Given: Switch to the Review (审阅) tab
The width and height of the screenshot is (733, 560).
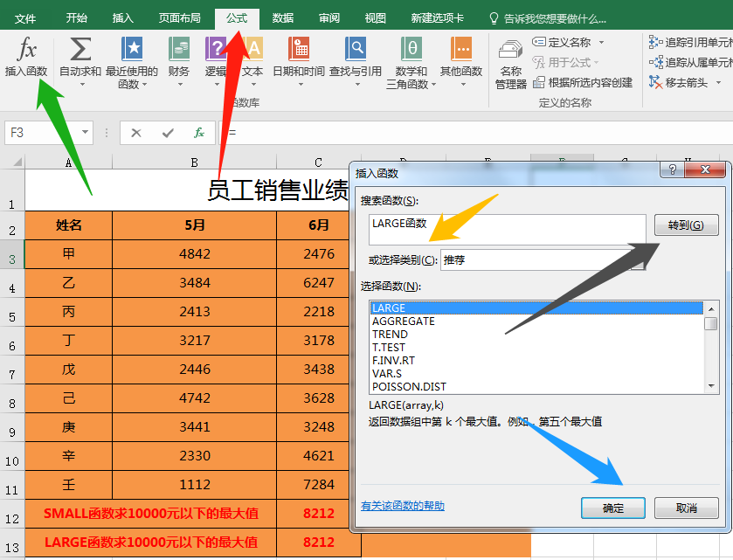Looking at the screenshot, I should click(x=329, y=18).
